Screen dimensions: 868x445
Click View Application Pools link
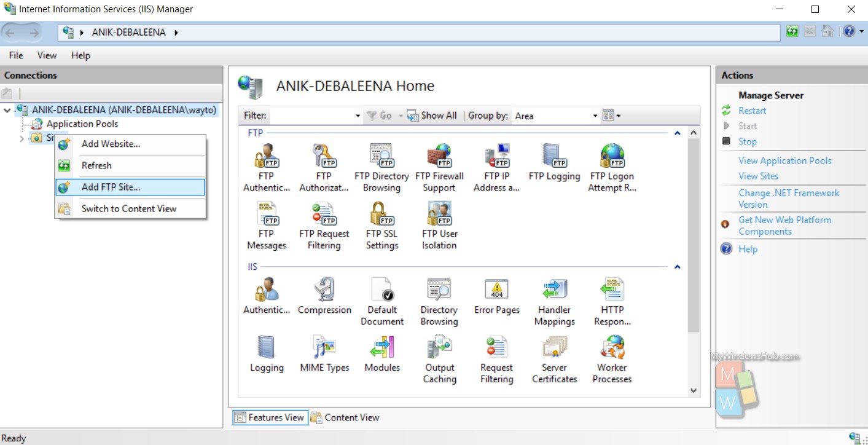pyautogui.click(x=784, y=161)
